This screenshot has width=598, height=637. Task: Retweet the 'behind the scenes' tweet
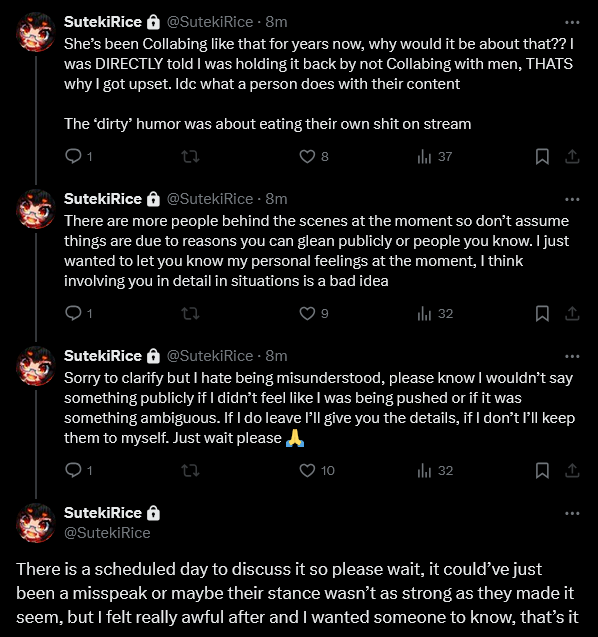pos(190,314)
